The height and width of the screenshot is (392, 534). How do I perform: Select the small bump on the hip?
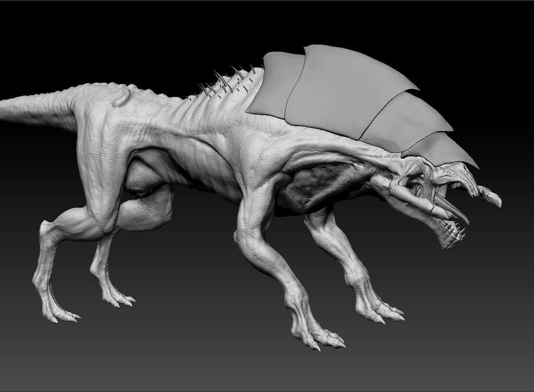pyautogui.click(x=122, y=98)
